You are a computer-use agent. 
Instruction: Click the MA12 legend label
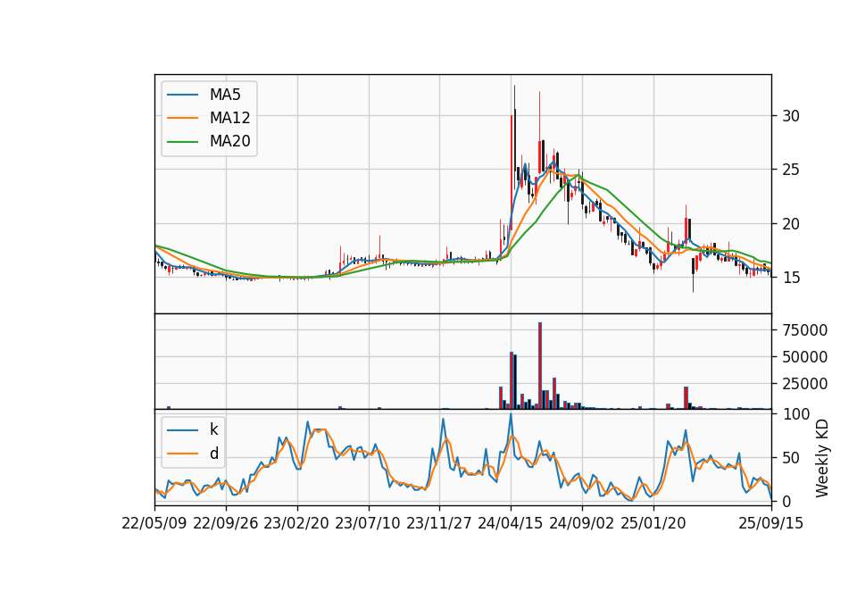tap(229, 118)
